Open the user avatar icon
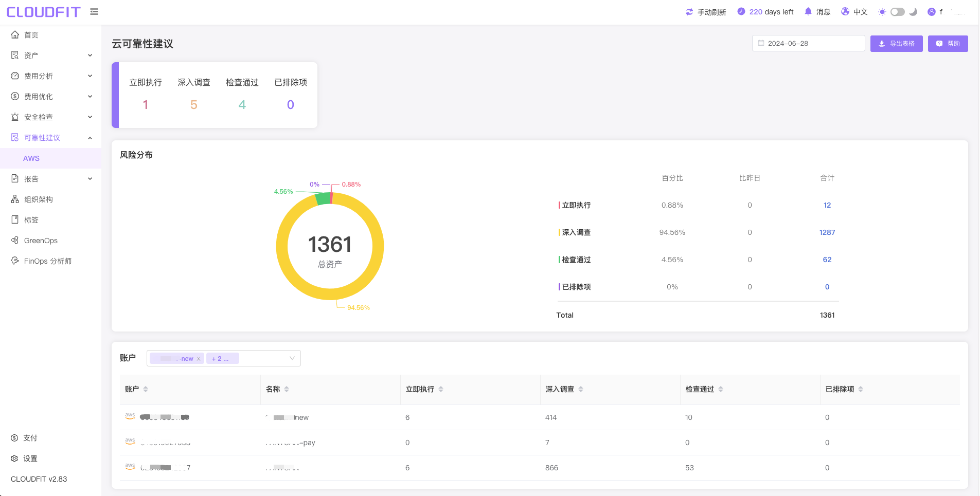Image resolution: width=980 pixels, height=496 pixels. tap(932, 12)
